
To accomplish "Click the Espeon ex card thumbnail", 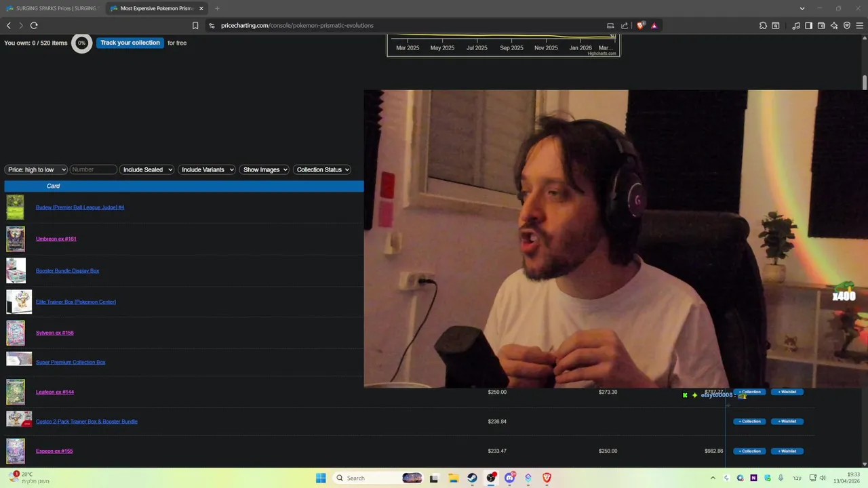I will coord(16,451).
